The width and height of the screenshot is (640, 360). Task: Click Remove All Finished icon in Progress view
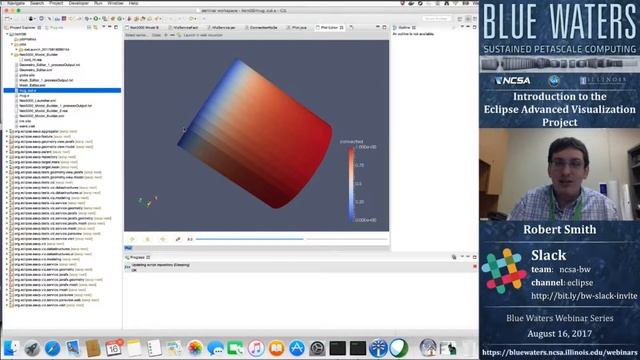(x=454, y=257)
